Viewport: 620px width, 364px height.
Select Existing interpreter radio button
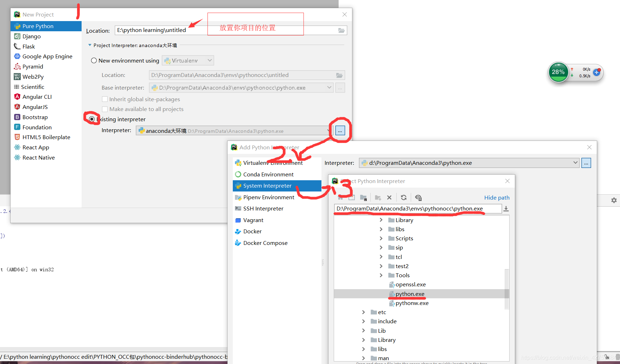pyautogui.click(x=92, y=119)
